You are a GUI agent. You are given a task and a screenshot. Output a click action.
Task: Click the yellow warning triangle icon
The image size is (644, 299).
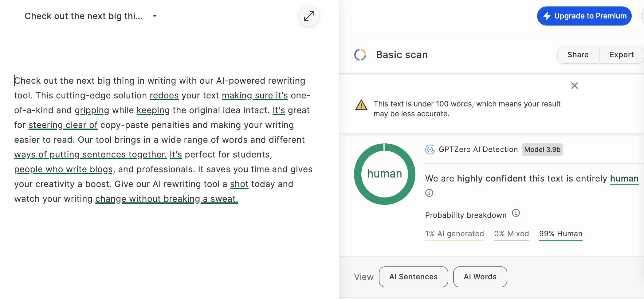[x=361, y=105]
